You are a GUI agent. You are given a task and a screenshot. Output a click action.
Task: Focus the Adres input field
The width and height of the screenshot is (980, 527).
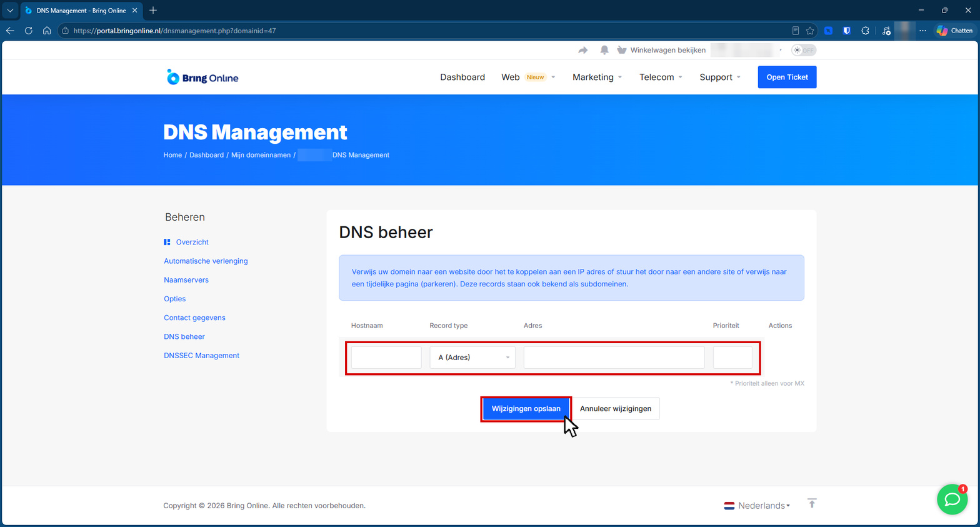[x=614, y=358]
